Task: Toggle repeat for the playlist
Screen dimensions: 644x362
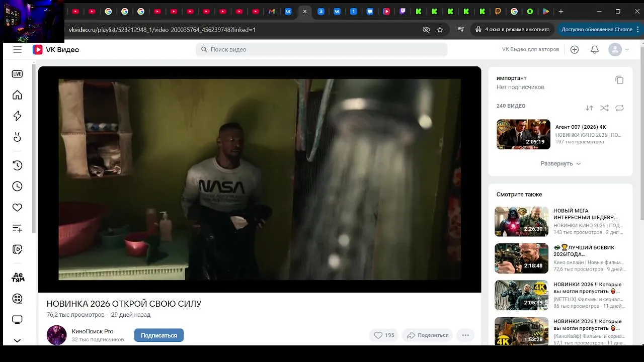Action: (619, 108)
